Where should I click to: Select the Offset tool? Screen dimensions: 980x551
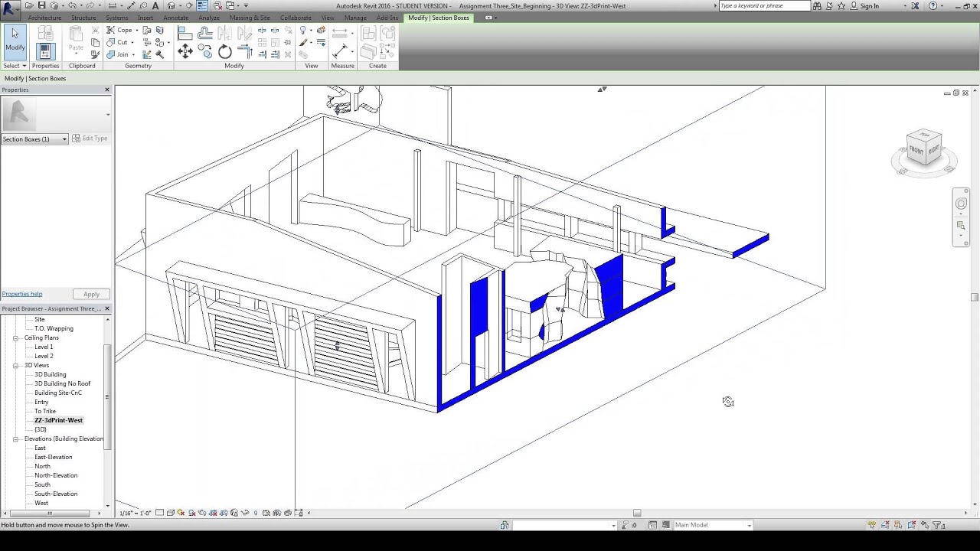205,33
